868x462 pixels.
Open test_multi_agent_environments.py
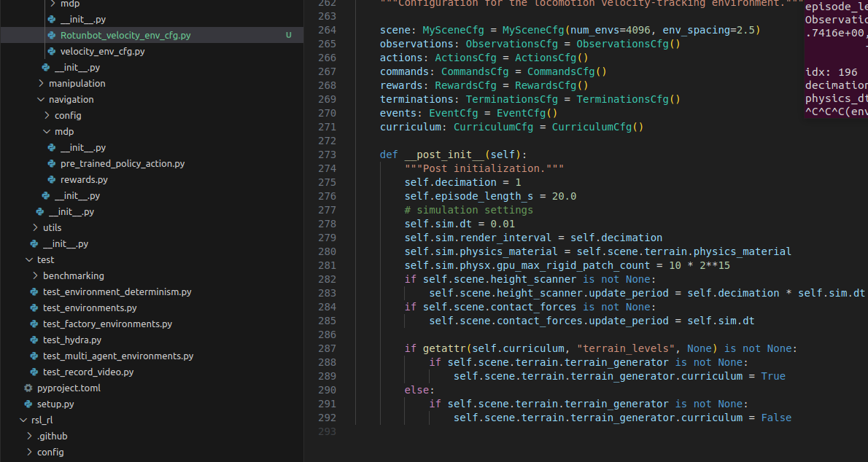pyautogui.click(x=118, y=356)
